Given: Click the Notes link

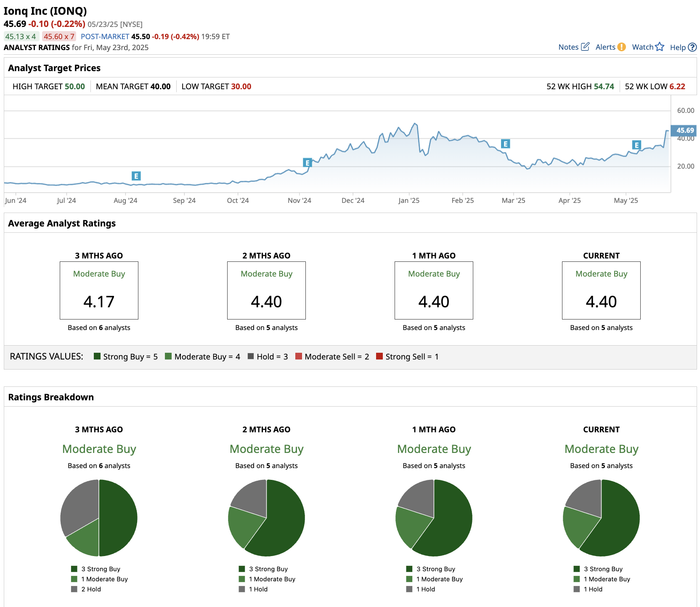Looking at the screenshot, I should click(x=568, y=47).
